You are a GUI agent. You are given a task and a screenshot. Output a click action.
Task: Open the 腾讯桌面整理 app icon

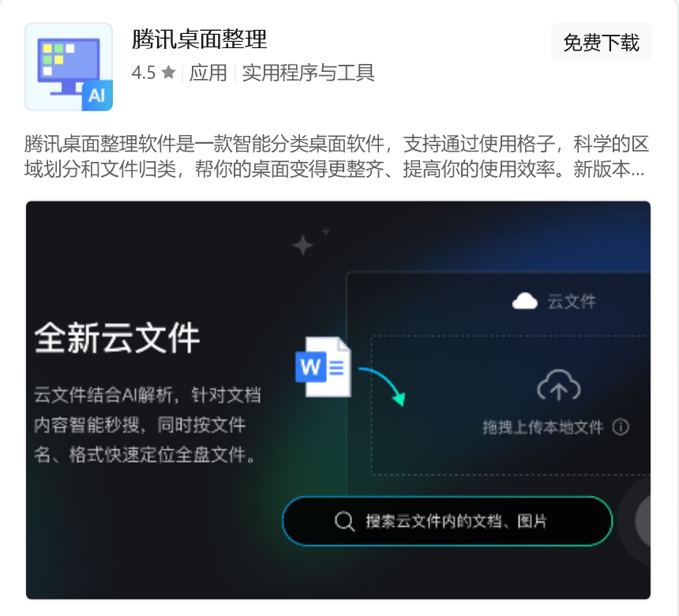click(x=69, y=67)
